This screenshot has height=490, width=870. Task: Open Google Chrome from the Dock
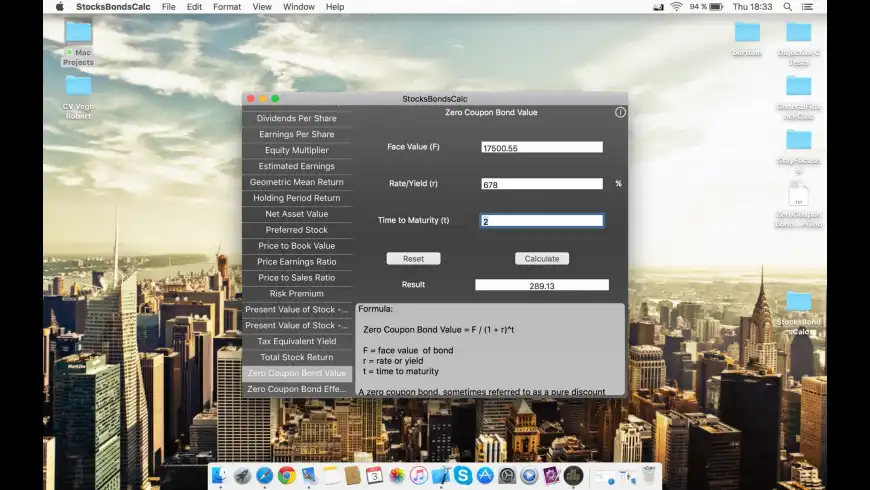click(x=287, y=476)
